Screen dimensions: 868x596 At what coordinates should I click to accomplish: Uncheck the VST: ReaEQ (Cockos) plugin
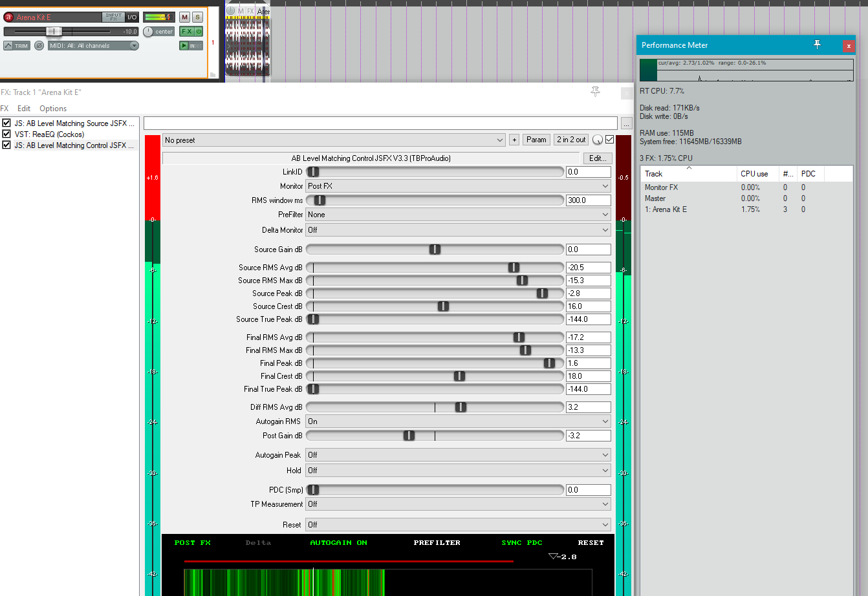pyautogui.click(x=6, y=134)
